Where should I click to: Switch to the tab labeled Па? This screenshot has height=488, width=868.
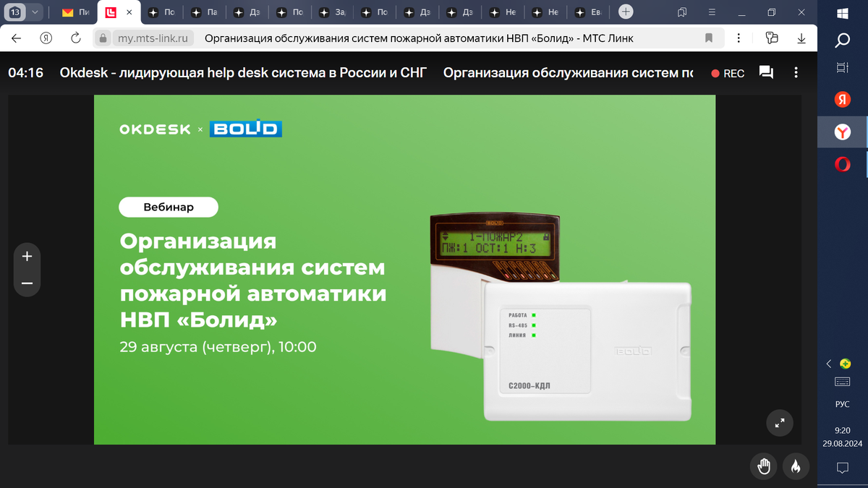204,12
